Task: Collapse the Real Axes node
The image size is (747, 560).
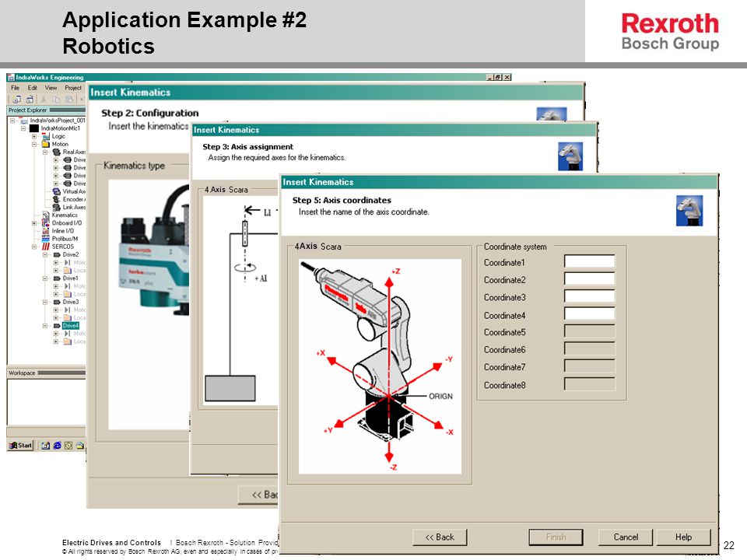Action: point(45,152)
